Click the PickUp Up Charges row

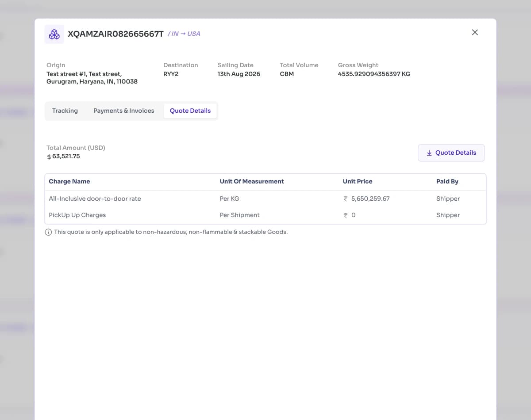click(x=265, y=215)
